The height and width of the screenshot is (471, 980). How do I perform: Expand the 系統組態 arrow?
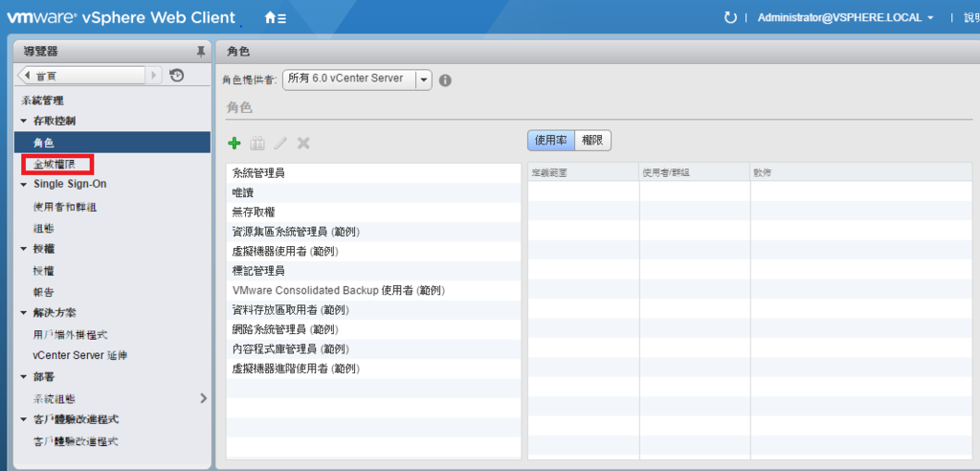(x=203, y=398)
